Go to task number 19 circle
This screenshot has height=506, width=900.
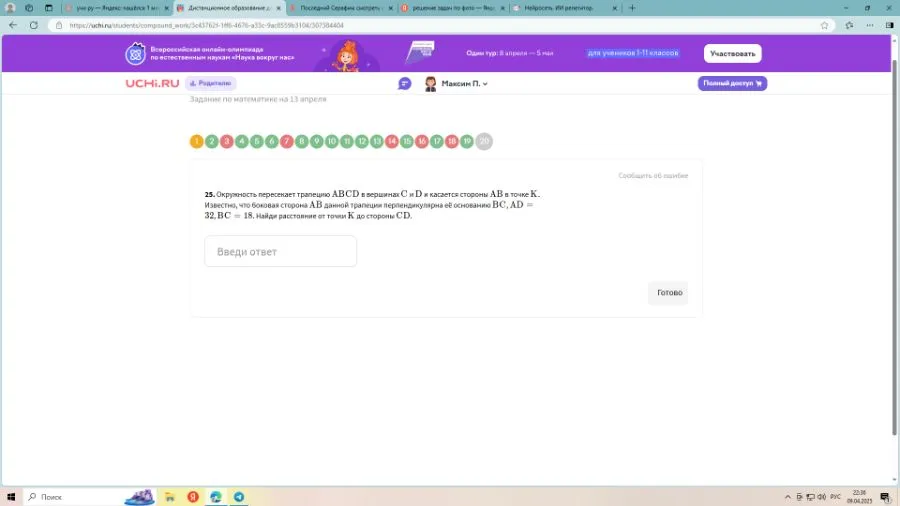[x=467, y=141]
